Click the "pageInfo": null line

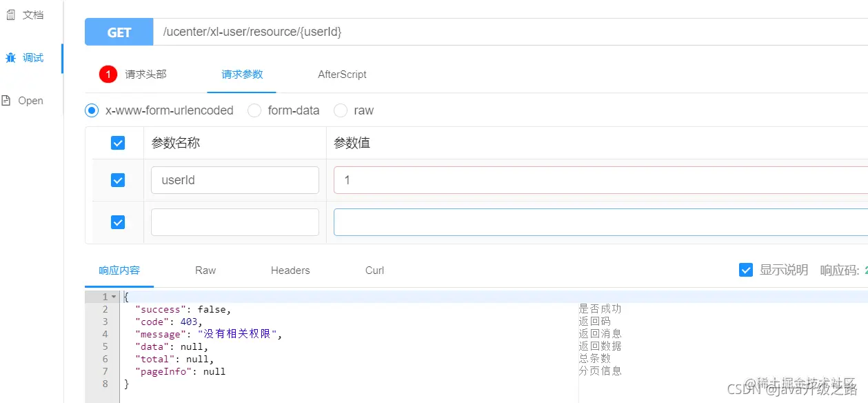click(x=181, y=371)
